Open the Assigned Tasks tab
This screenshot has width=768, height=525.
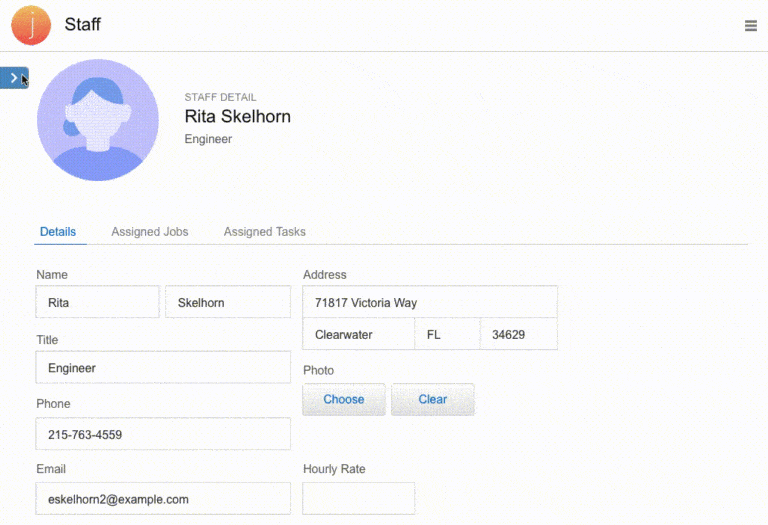(x=264, y=232)
